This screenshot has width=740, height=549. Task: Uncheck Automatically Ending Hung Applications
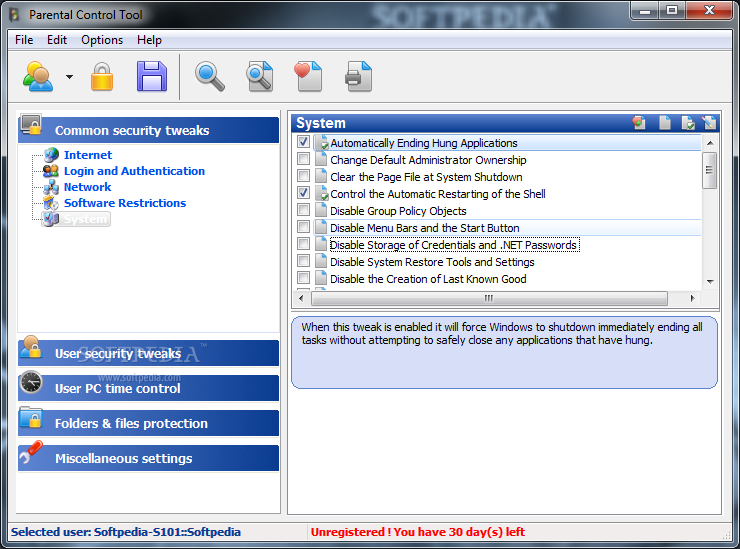coord(303,142)
